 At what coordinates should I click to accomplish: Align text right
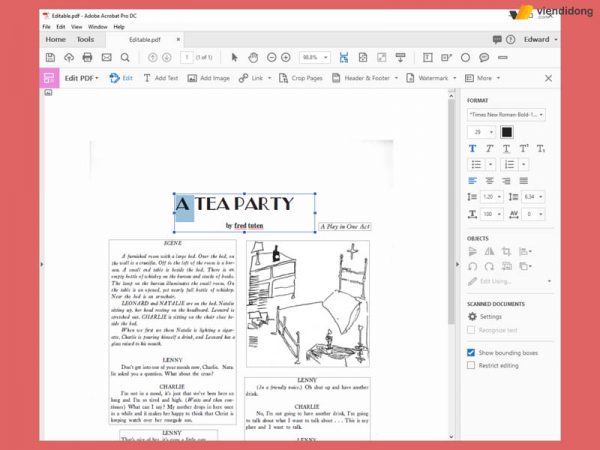506,181
